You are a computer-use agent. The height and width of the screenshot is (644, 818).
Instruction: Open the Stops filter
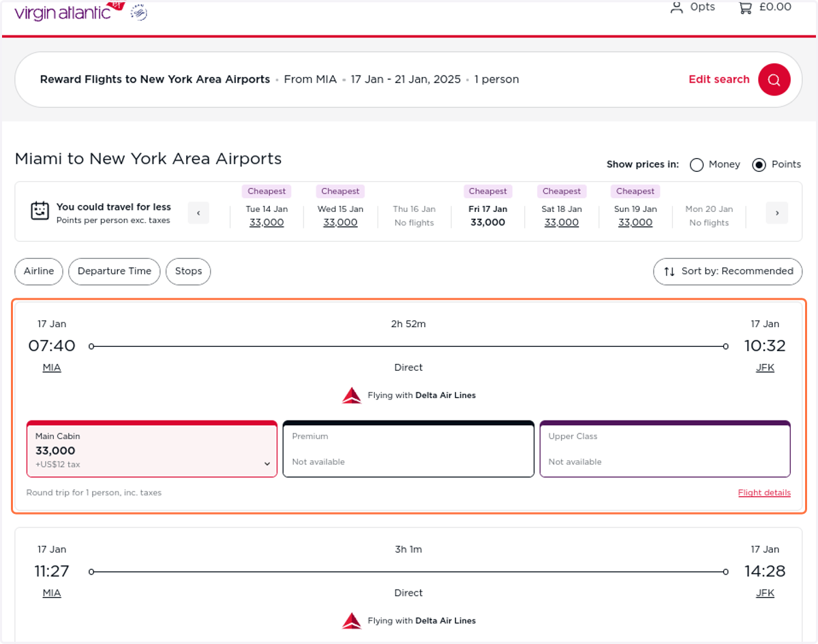pyautogui.click(x=188, y=271)
